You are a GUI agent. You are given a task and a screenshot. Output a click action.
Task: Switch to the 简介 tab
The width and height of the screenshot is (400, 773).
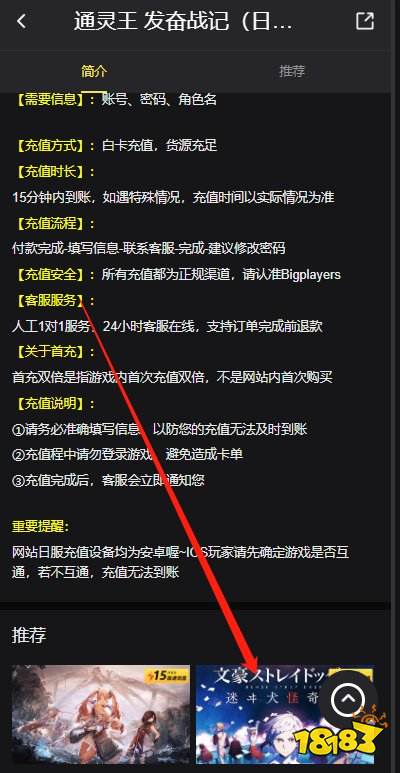coord(94,71)
